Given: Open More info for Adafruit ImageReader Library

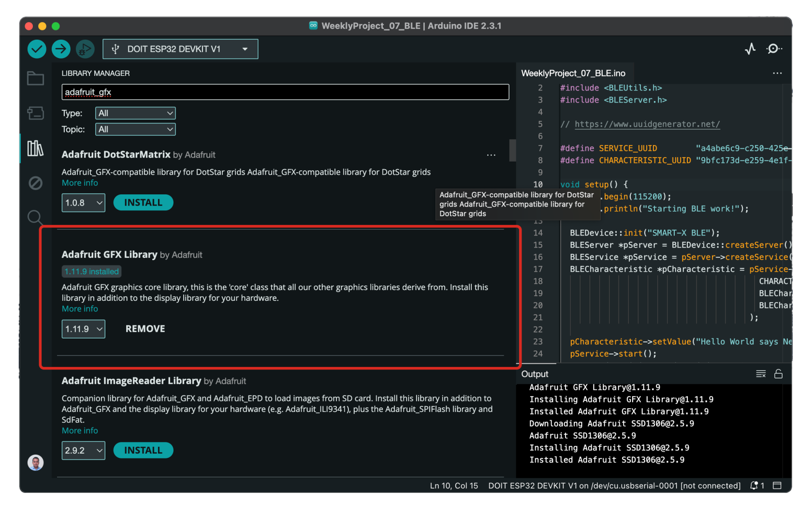Looking at the screenshot, I should (80, 430).
